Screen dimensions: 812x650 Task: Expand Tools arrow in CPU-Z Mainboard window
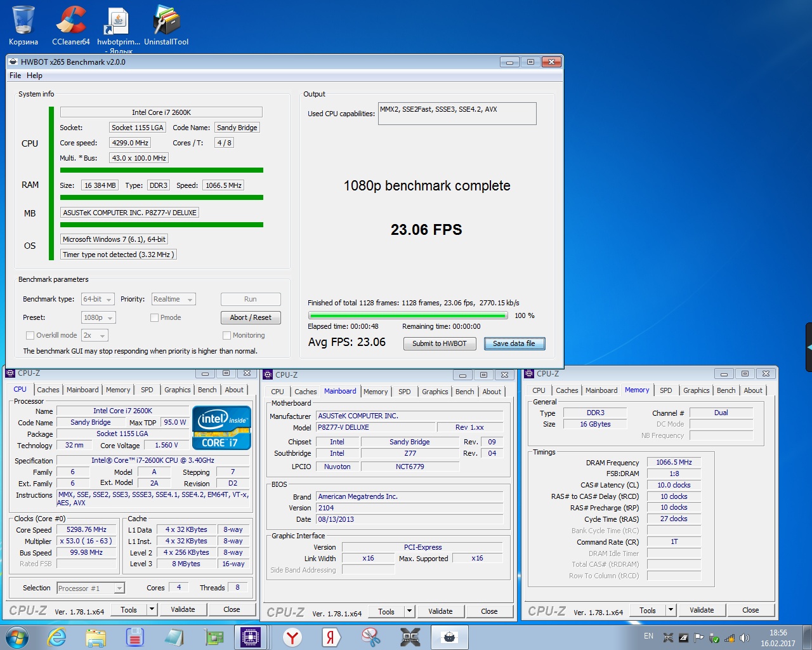pyautogui.click(x=409, y=611)
